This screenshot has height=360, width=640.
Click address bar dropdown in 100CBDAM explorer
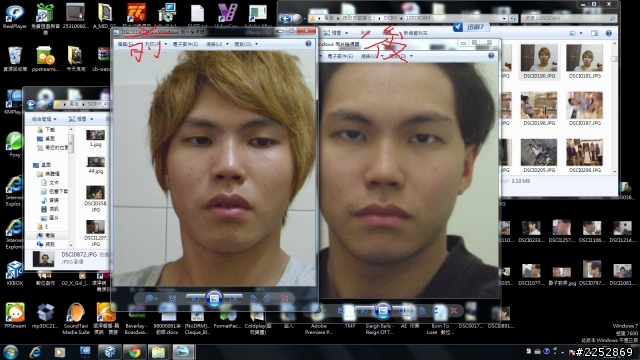[x=504, y=18]
